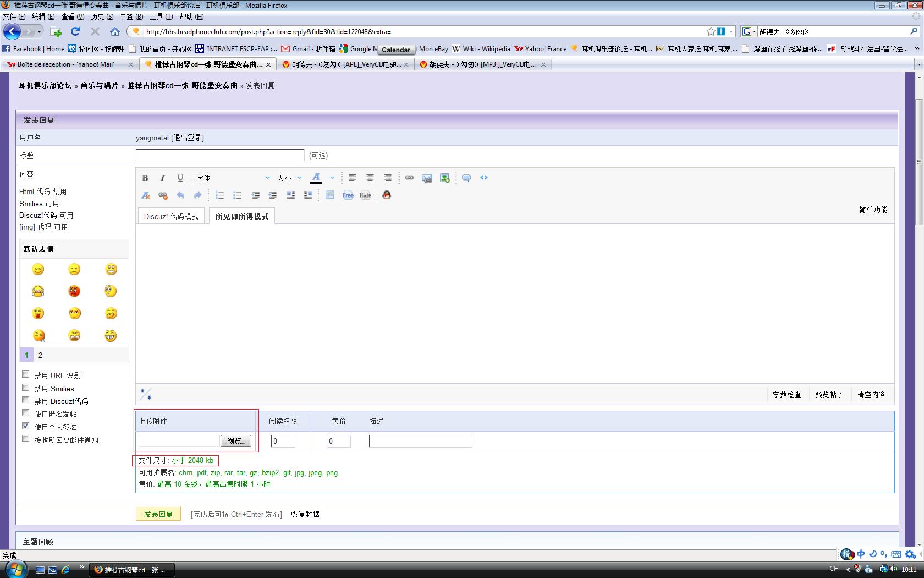Switch to the [APE]_VeryCD browser tab

pyautogui.click(x=345, y=64)
